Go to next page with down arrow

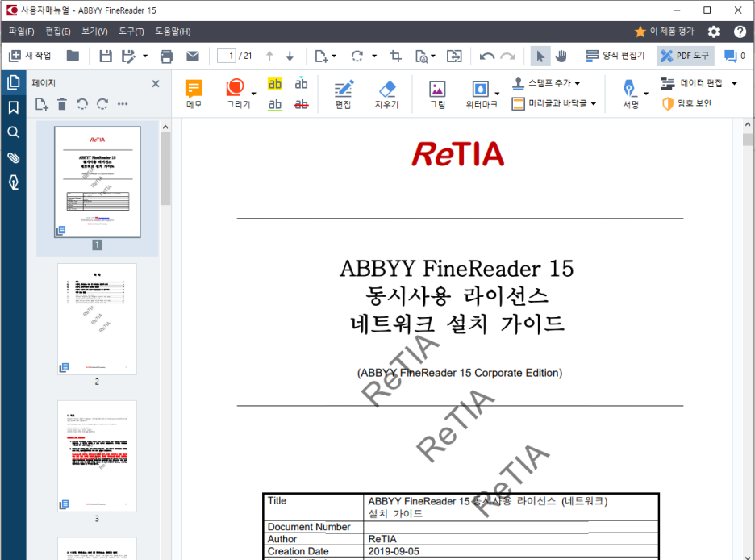pos(290,56)
